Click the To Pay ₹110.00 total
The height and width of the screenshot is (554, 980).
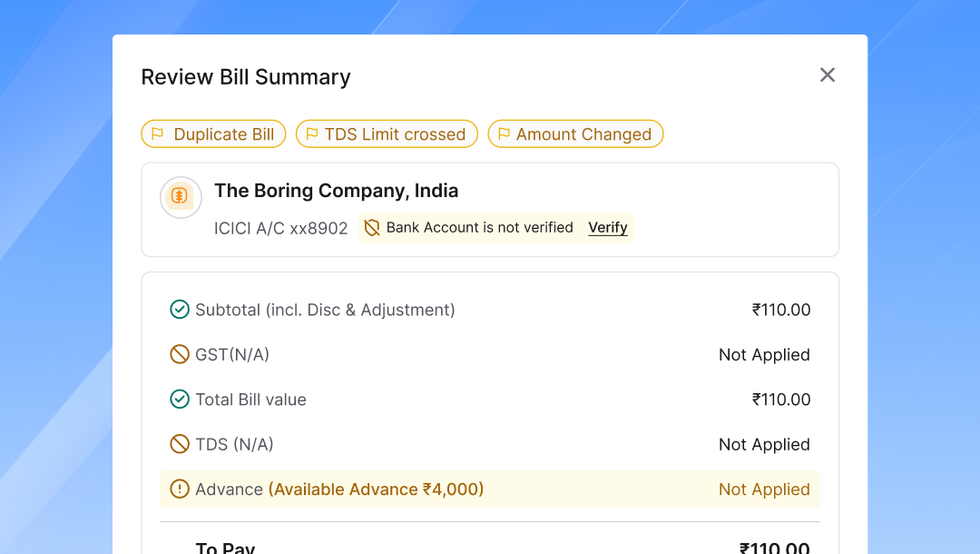click(774, 548)
